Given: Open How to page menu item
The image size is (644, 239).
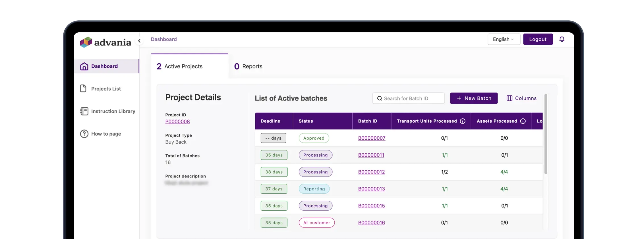Looking at the screenshot, I should 106,134.
